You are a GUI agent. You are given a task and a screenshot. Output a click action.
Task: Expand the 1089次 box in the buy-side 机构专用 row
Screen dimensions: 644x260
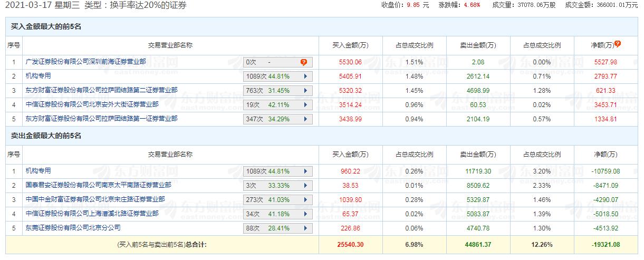click(278, 76)
